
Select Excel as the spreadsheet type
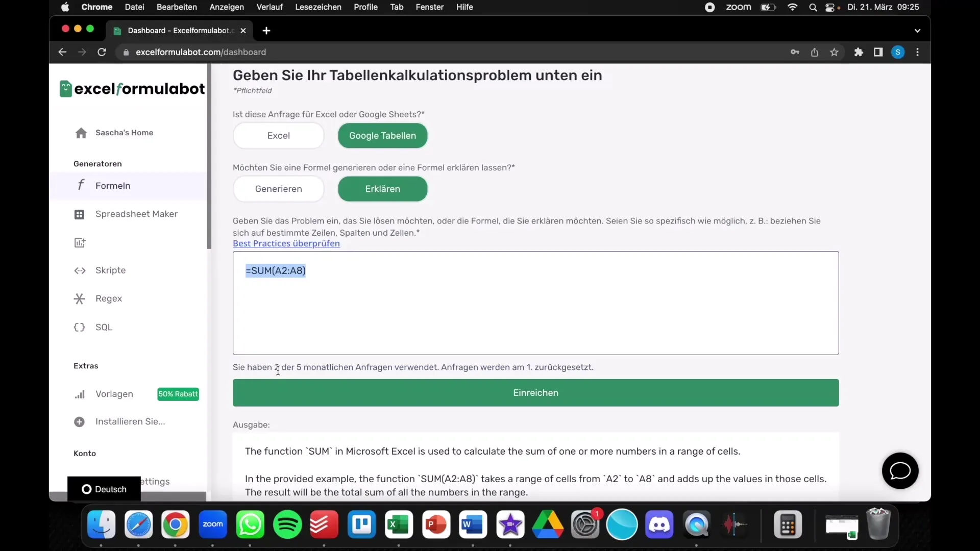point(279,136)
